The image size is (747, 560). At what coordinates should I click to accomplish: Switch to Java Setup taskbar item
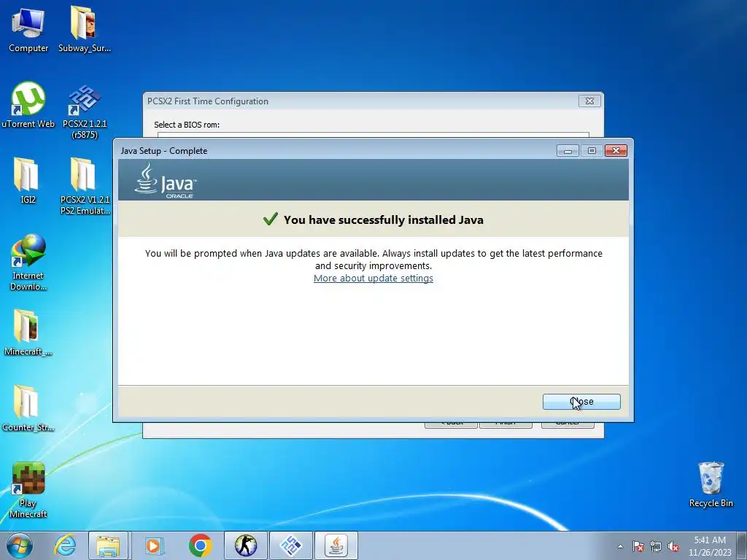[x=336, y=545]
